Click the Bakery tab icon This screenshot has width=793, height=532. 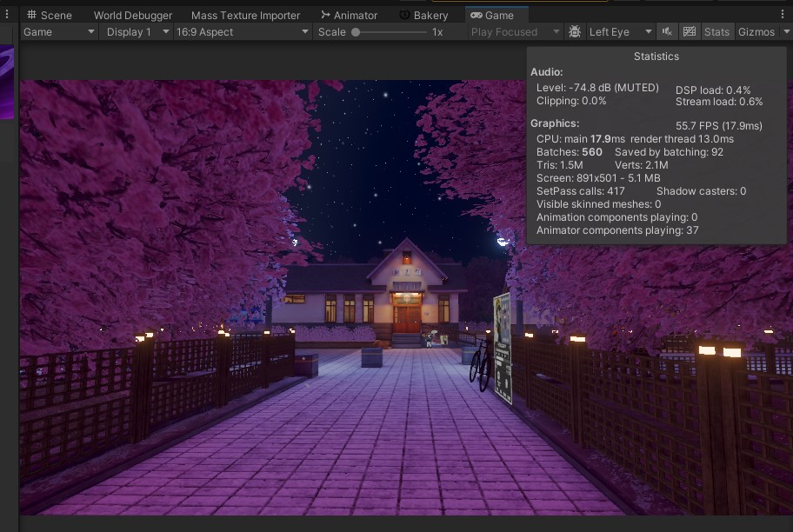404,15
